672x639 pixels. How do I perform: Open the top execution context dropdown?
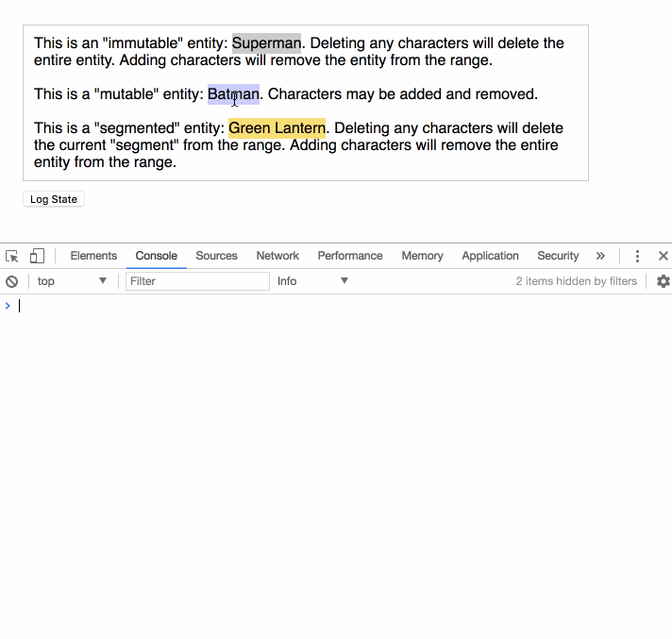tap(72, 281)
